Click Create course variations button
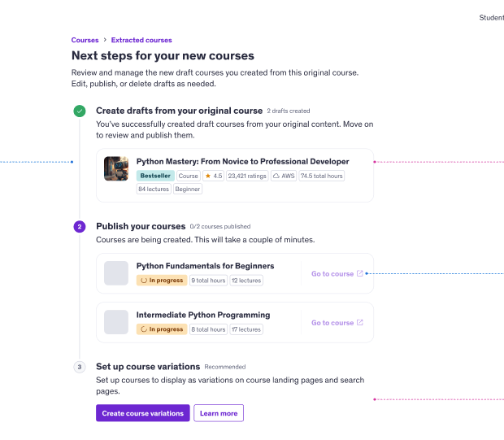The height and width of the screenshot is (440, 504). pos(142,413)
